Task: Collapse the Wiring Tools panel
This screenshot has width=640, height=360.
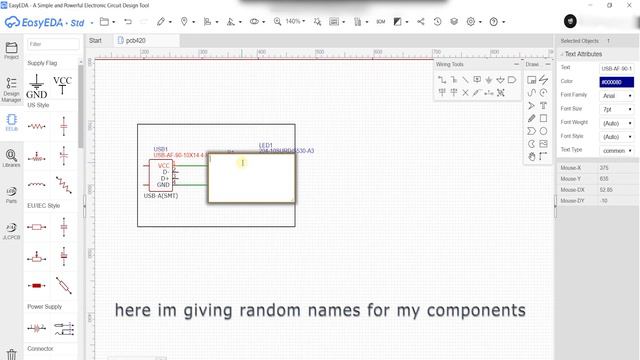Action: click(x=516, y=64)
